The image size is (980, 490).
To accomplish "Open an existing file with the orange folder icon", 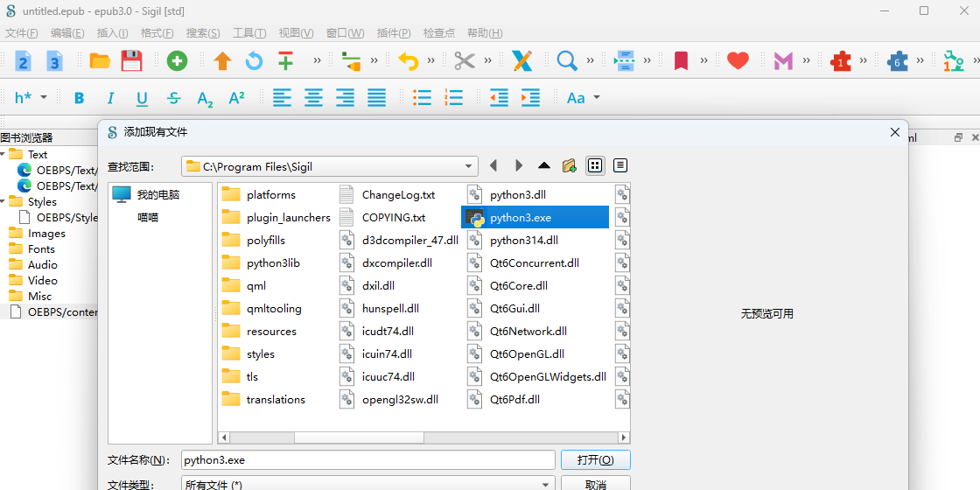I will tap(100, 60).
